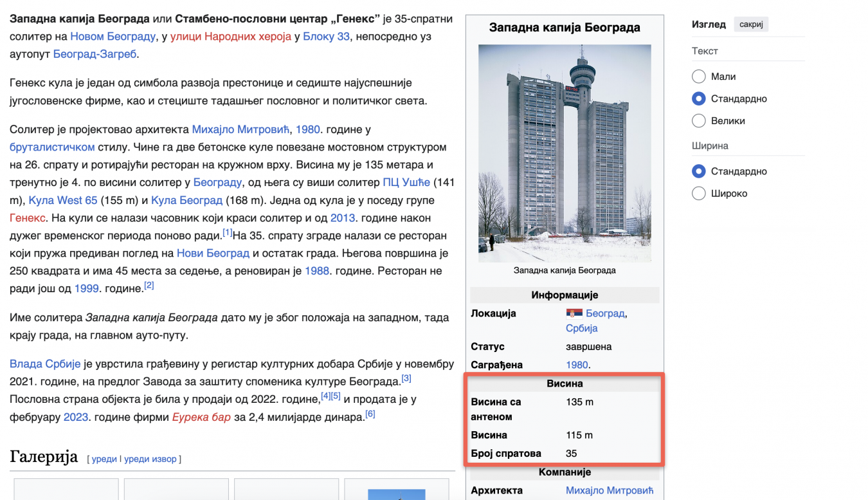Click the Serbian flag icon in infobox
This screenshot has width=868, height=500.
click(x=574, y=313)
